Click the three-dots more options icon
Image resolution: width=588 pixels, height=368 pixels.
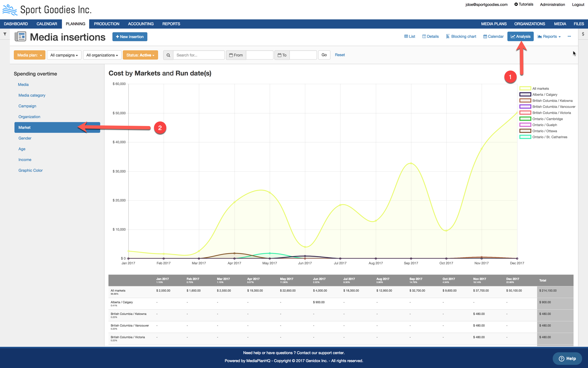pos(569,36)
